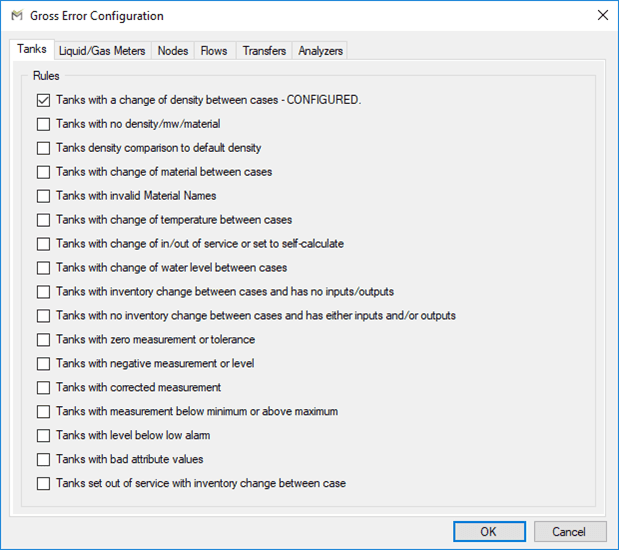The image size is (619, 550).
Task: Switch to the Tanks tab
Action: click(32, 49)
